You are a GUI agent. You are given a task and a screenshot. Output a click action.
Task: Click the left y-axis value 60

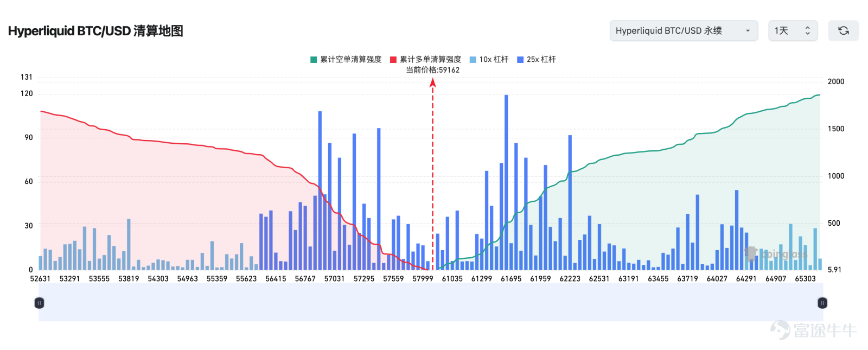29,181
